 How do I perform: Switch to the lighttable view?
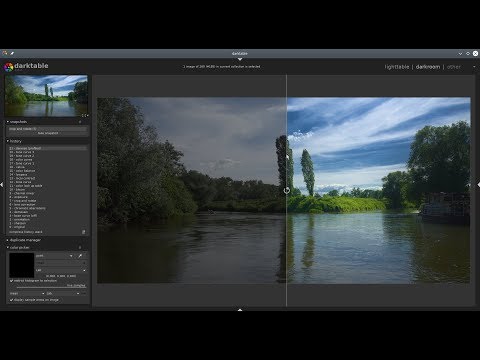pos(397,67)
